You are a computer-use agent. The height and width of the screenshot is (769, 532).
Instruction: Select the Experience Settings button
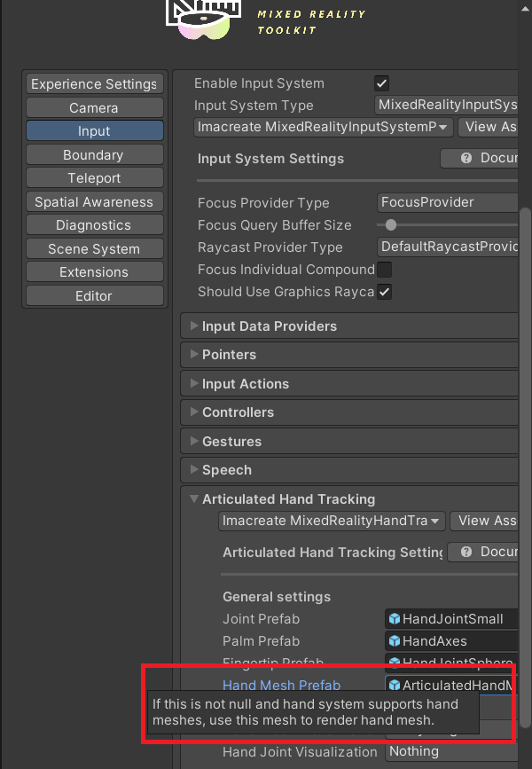[95, 84]
